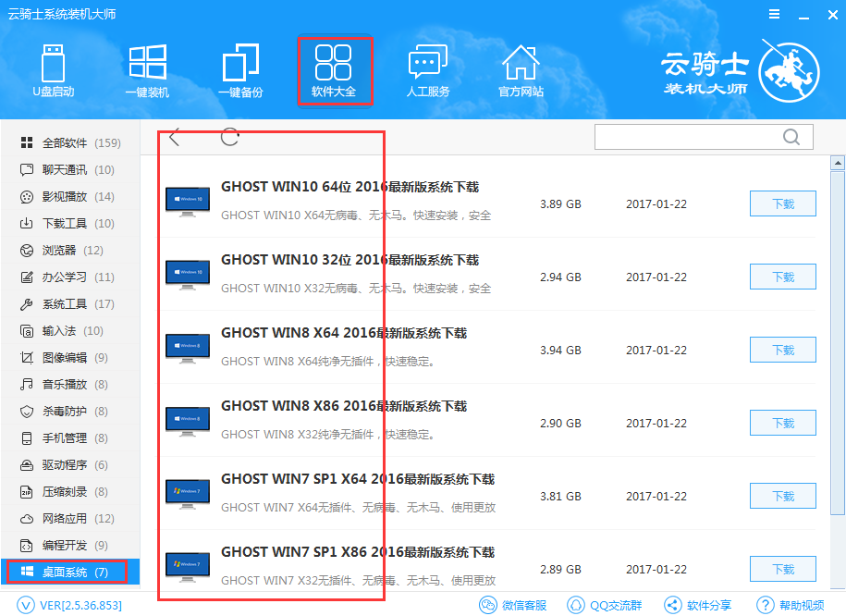The height and width of the screenshot is (616, 846).
Task: Refresh the software list
Action: tap(230, 137)
